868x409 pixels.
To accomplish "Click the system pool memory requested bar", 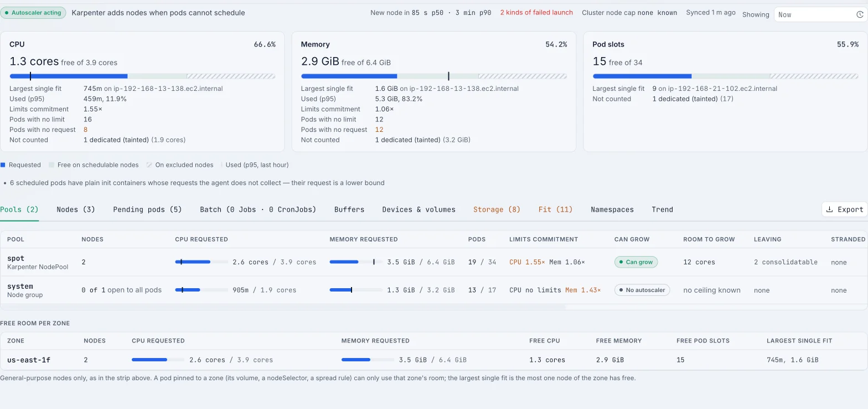I will [x=356, y=290].
